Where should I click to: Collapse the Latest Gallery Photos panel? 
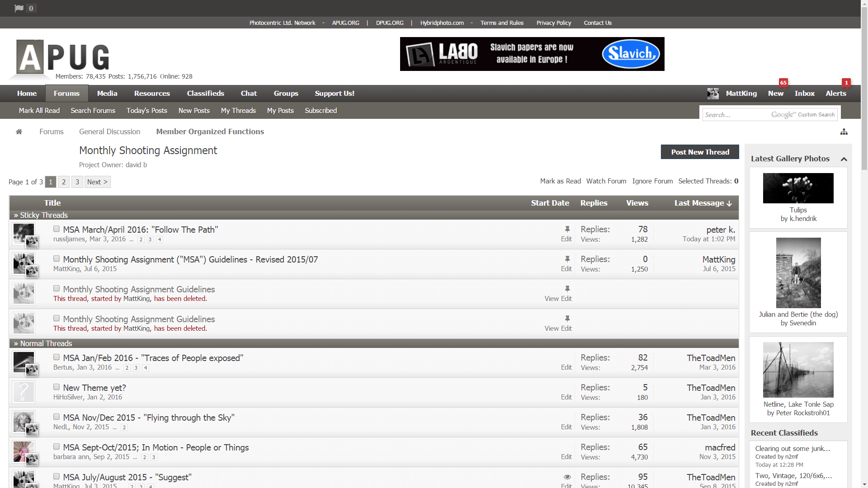pos(844,159)
